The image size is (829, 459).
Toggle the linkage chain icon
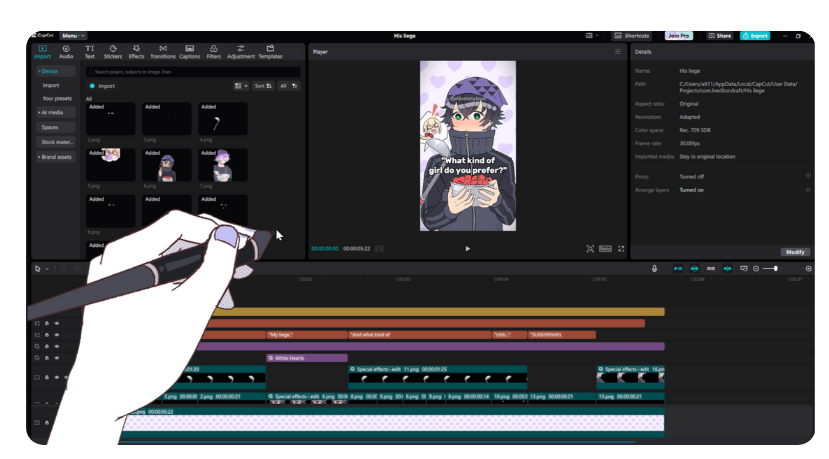(x=711, y=269)
